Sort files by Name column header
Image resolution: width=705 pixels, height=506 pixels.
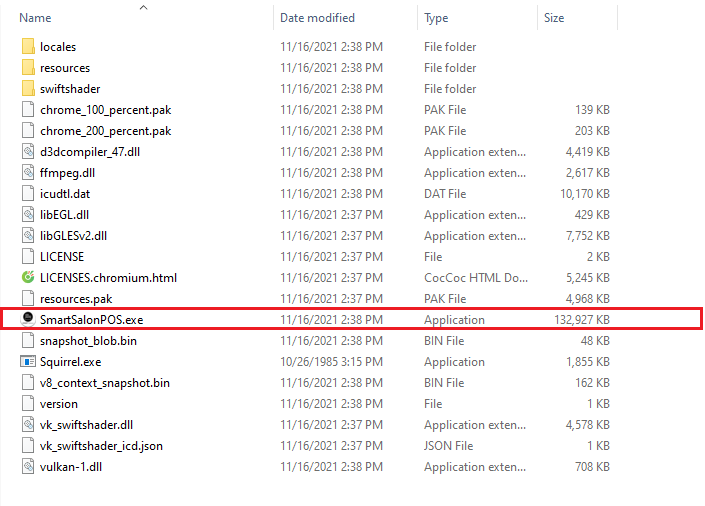tap(36, 18)
